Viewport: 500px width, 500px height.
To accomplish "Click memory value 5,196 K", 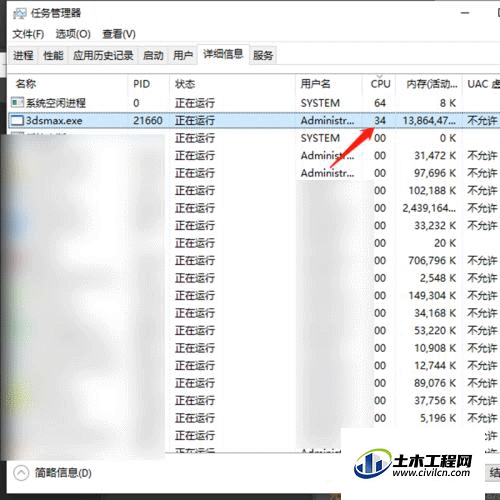I will click(x=438, y=418).
